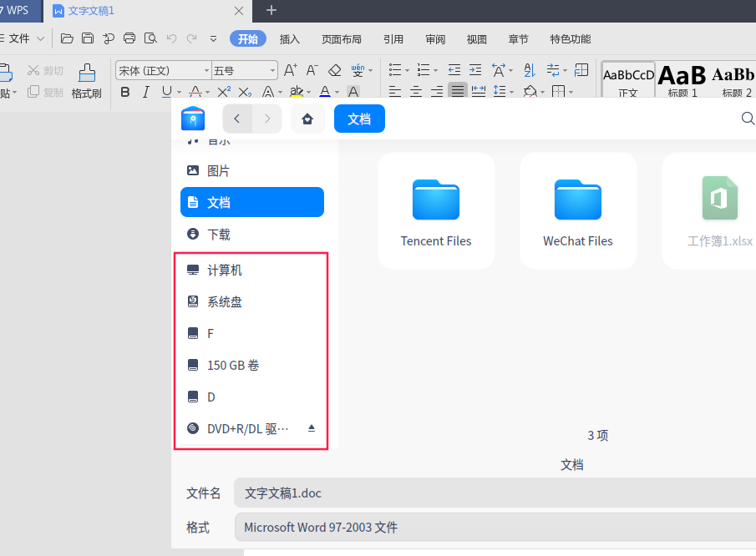Save document using the floppy disk icon
The width and height of the screenshot is (756, 556).
88,38
